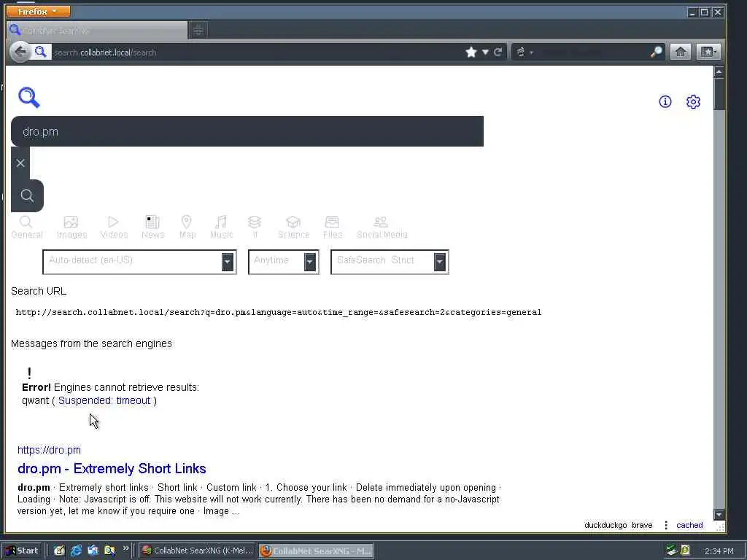The height and width of the screenshot is (560, 747).
Task: Switch to the News category
Action: tap(152, 227)
